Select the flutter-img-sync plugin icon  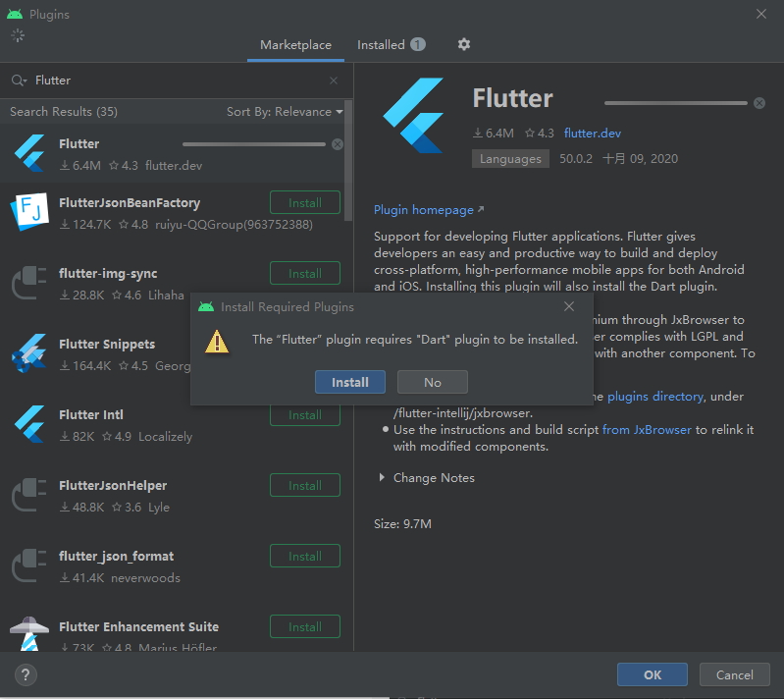click(29, 283)
